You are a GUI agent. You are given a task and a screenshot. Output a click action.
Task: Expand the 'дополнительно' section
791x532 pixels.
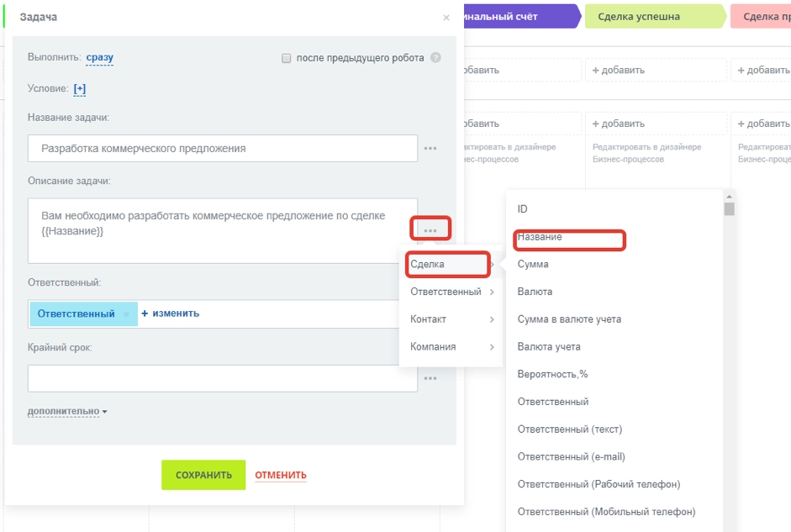(x=67, y=412)
